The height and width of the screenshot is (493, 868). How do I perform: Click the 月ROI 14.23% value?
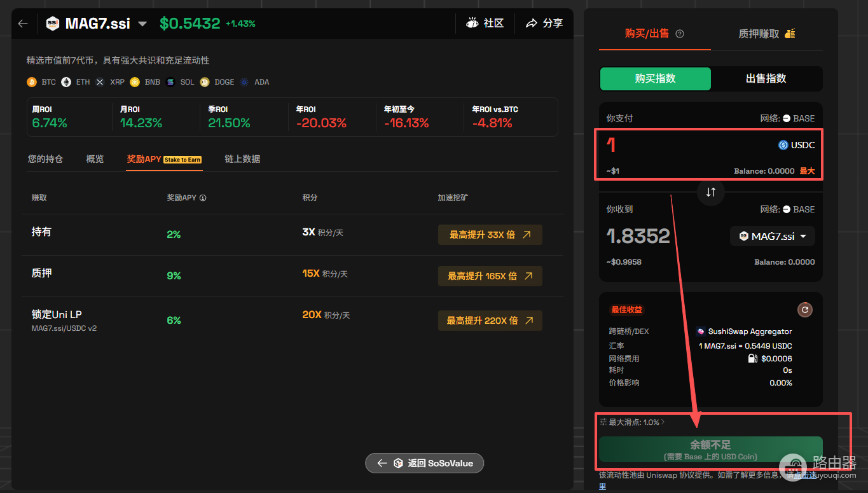141,123
